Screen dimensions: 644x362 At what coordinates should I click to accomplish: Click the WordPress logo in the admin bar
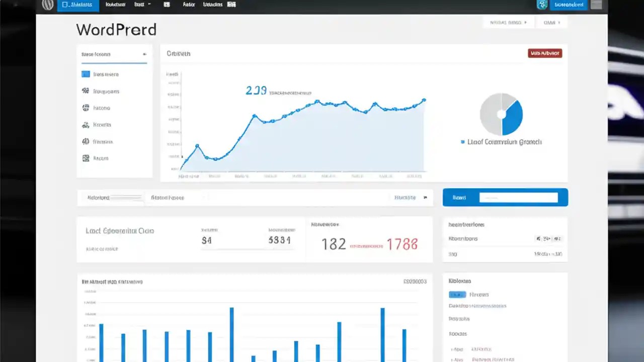pyautogui.click(x=47, y=5)
